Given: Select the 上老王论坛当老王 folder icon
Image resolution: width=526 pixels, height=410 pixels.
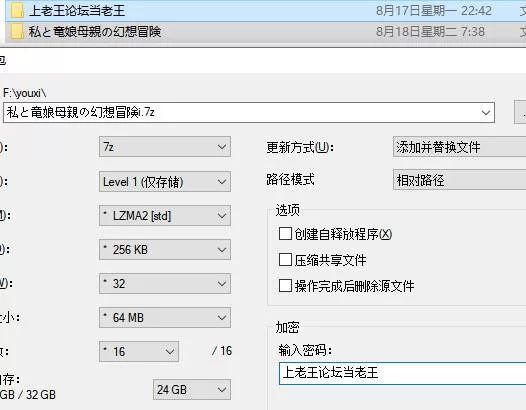Looking at the screenshot, I should (17, 11).
